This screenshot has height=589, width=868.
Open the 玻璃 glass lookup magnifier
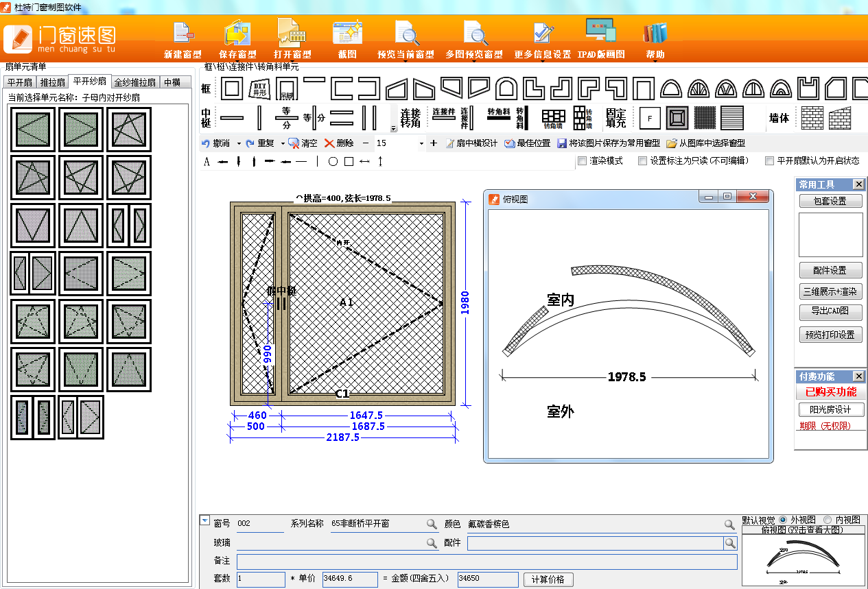432,542
